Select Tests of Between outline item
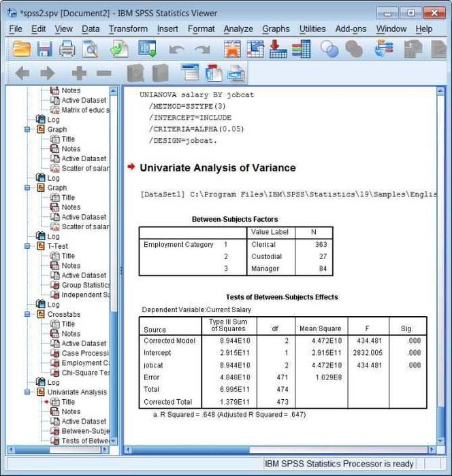This screenshot has width=452, height=476. click(85, 441)
